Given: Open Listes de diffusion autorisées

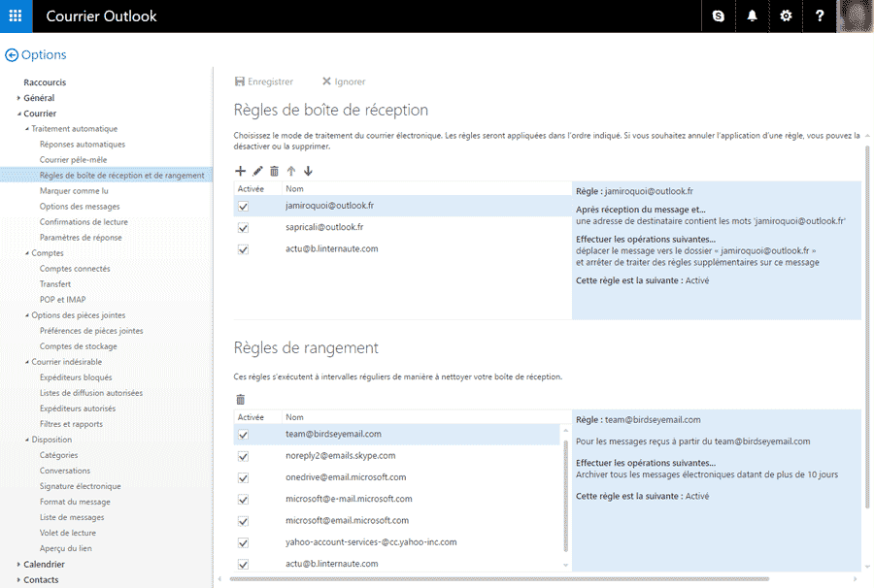Looking at the screenshot, I should click(x=91, y=393).
